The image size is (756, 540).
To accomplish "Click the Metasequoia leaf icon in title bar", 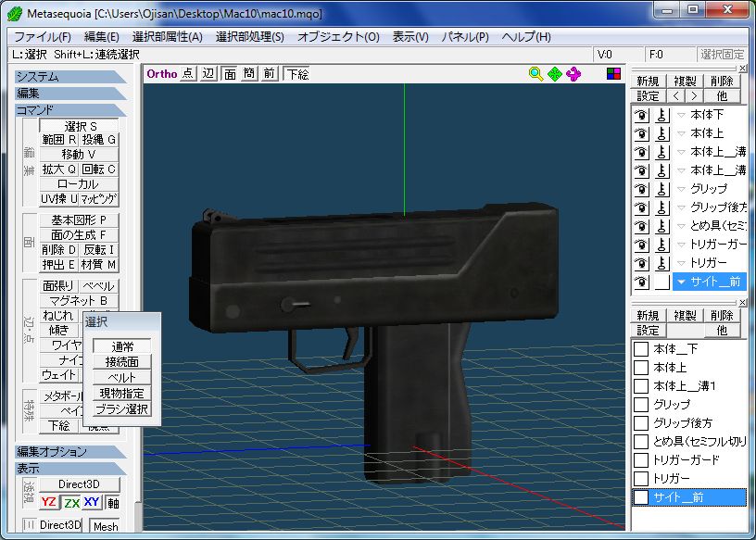I will pos(15,14).
